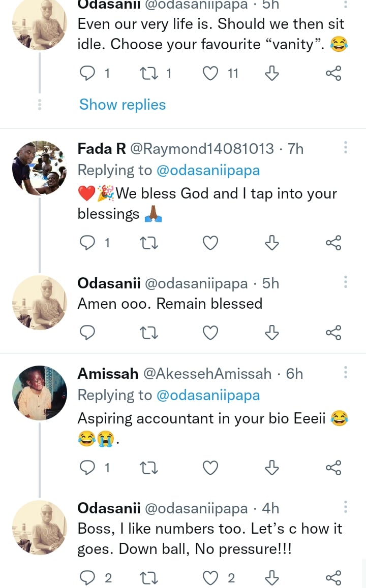Like Fada R's blessing tweet
This screenshot has height=588, width=366.
(x=210, y=244)
